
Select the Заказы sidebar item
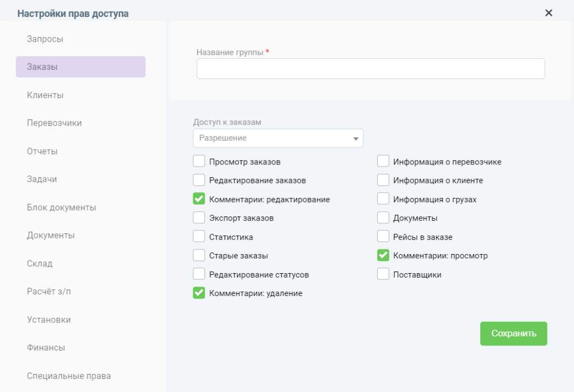[81, 67]
